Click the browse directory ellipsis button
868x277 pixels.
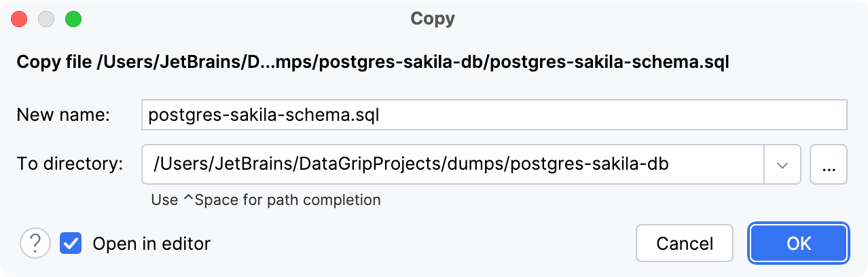tap(829, 165)
